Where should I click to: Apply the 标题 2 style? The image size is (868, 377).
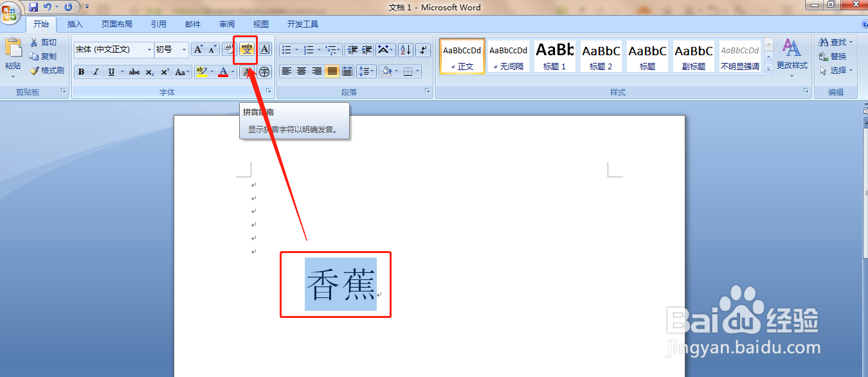point(601,56)
